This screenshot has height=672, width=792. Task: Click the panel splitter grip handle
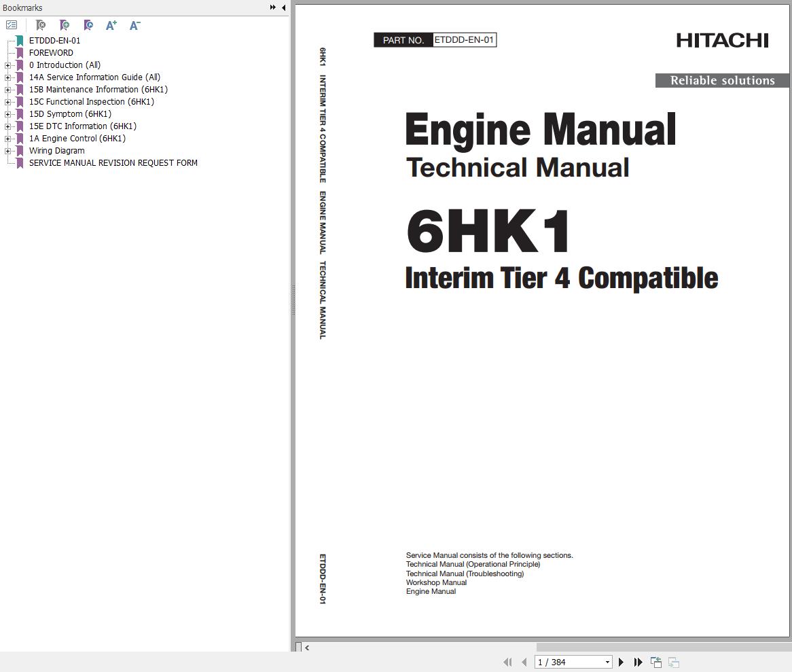click(x=293, y=300)
